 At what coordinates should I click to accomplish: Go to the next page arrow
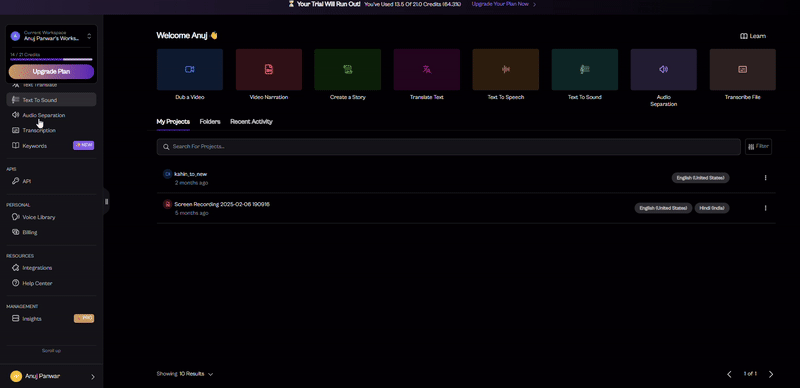(771, 374)
